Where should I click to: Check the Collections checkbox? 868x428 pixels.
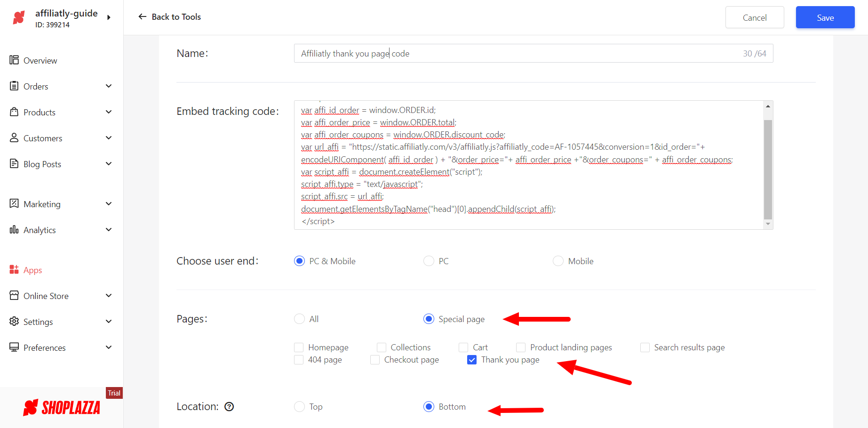[x=382, y=347]
